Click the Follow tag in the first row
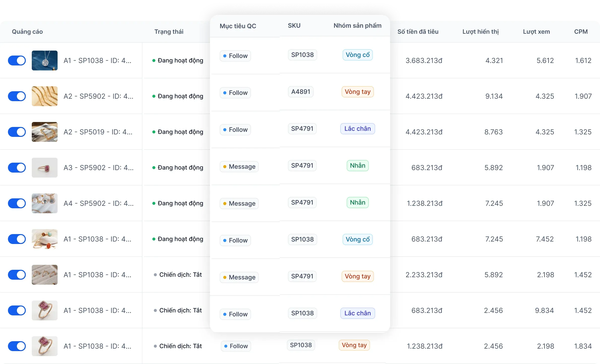Screen dimensions: 600x364 pos(235,56)
